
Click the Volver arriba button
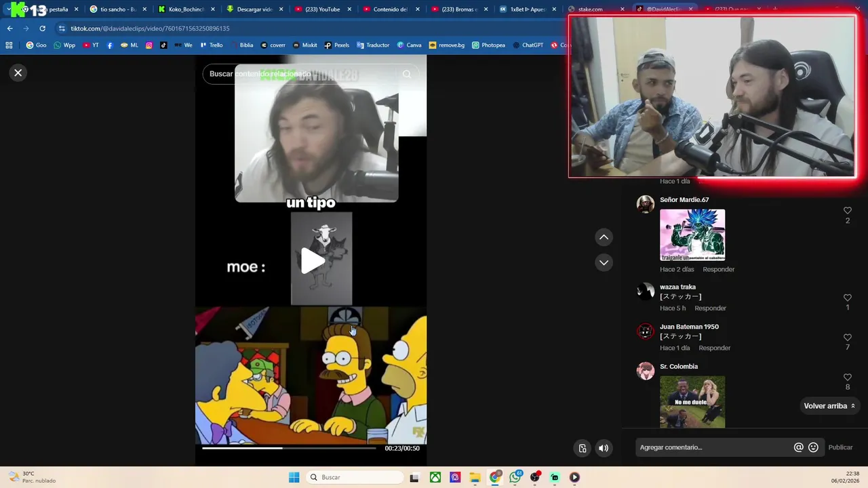click(x=829, y=406)
